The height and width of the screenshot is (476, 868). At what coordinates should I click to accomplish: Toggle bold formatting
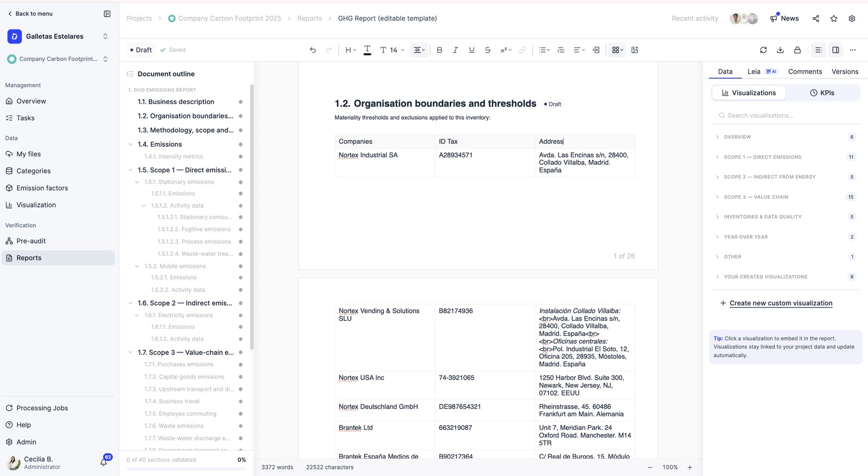(x=439, y=50)
